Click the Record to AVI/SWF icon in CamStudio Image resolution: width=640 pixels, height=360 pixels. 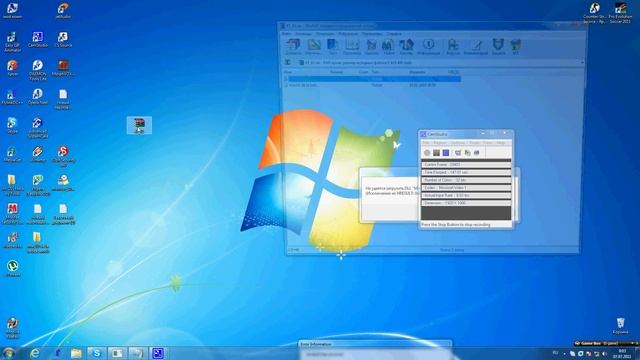467,153
